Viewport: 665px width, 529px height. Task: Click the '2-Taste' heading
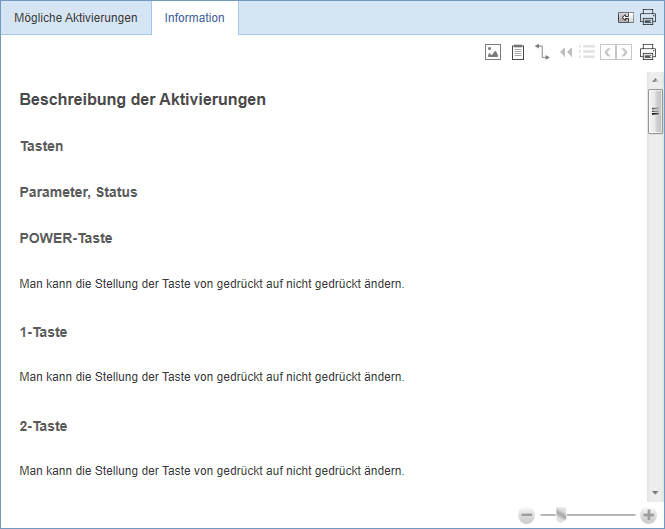pyautogui.click(x=43, y=426)
